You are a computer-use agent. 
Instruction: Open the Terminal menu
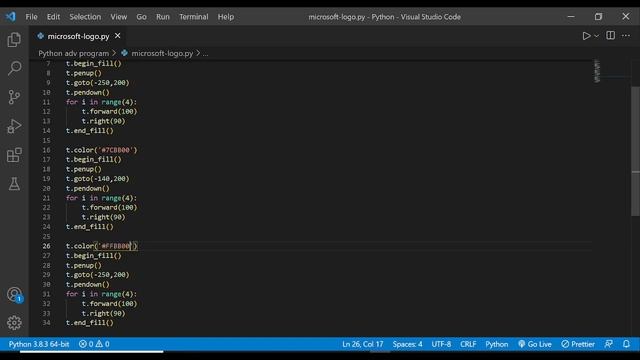tap(193, 17)
